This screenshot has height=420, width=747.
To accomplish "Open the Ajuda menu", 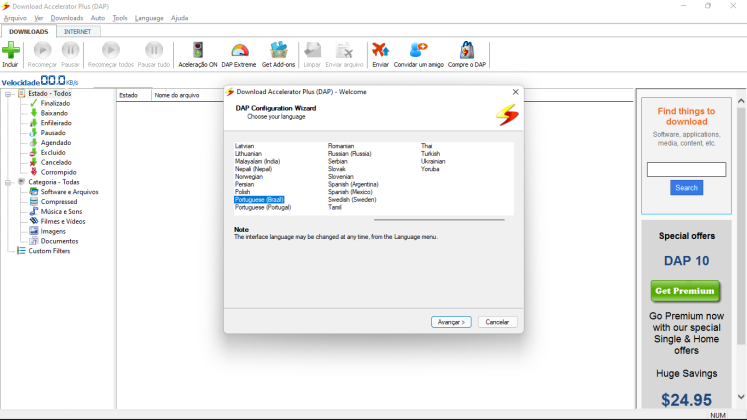I will [x=180, y=18].
